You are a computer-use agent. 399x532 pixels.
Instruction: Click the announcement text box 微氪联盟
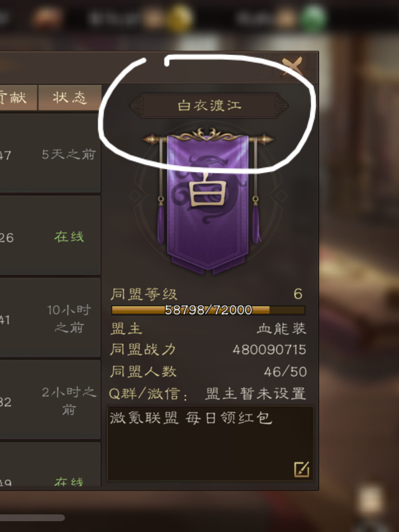pyautogui.click(x=210, y=443)
